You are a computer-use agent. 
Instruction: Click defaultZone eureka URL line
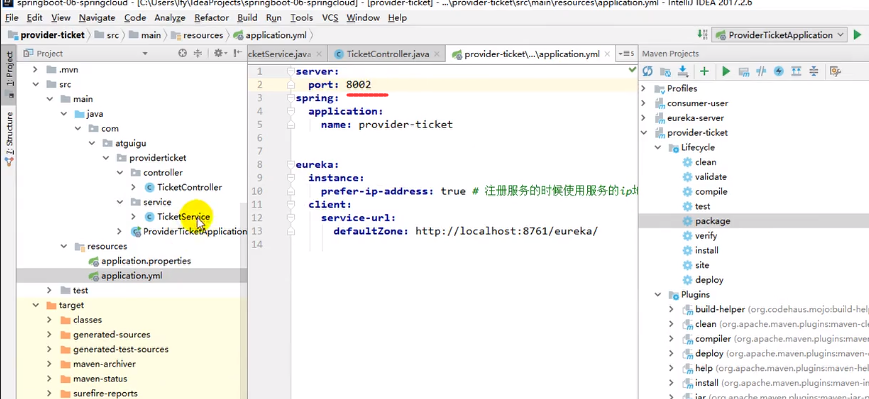(x=466, y=231)
